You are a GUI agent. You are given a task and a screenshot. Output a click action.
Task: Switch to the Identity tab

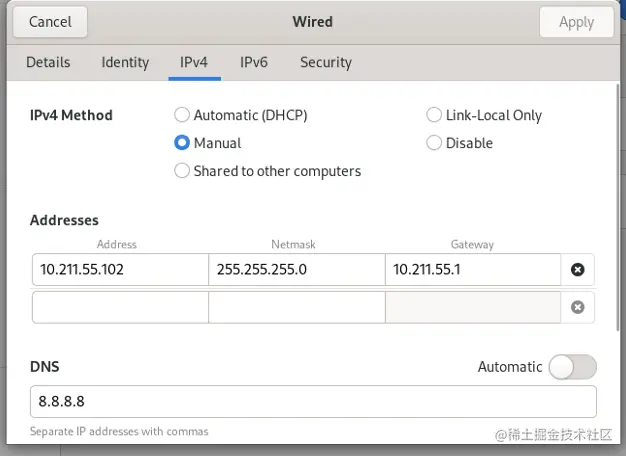click(x=125, y=62)
